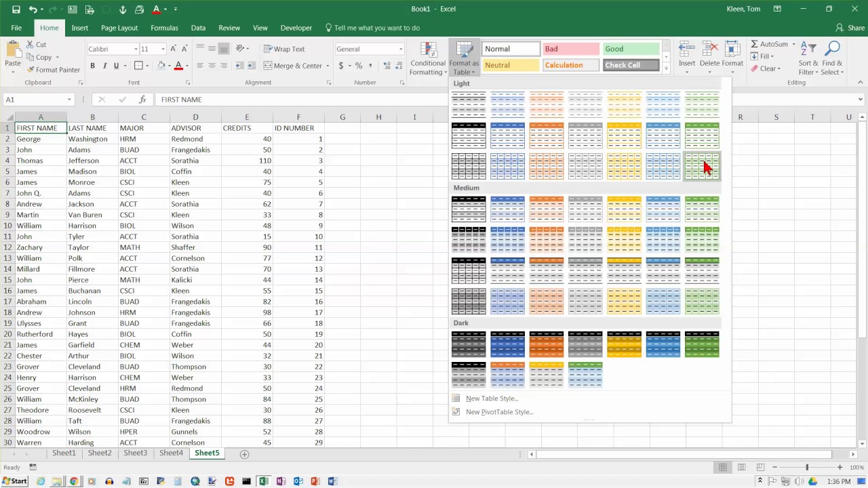Select the Format Painter tool
Screen dimensions: 868x488
coord(54,70)
